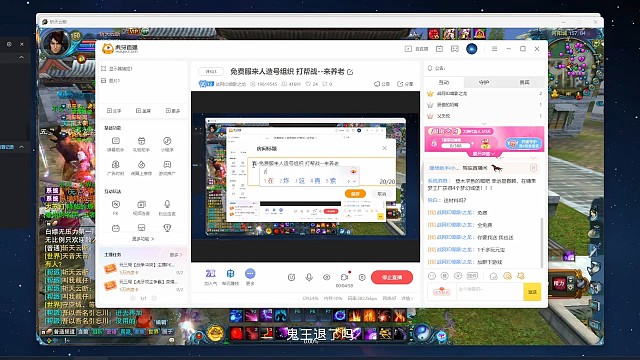Click the stream category pill before the title
The image size is (640, 360).
click(211, 71)
